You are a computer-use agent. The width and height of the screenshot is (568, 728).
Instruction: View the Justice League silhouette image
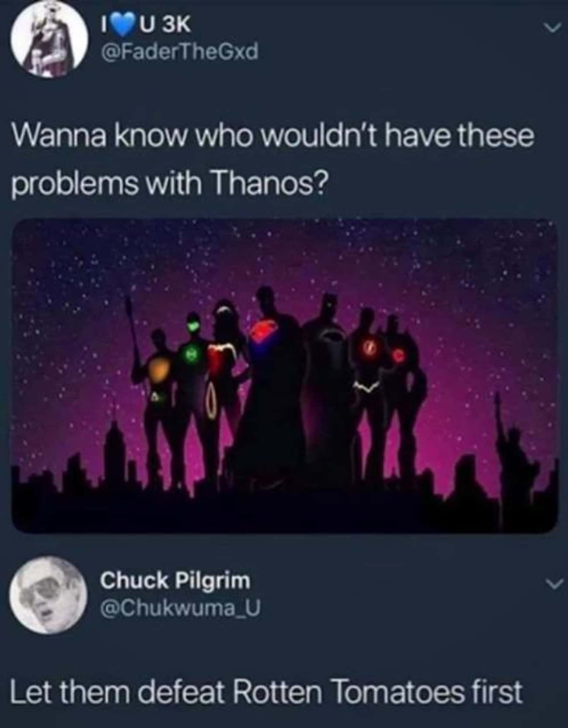coord(284,376)
